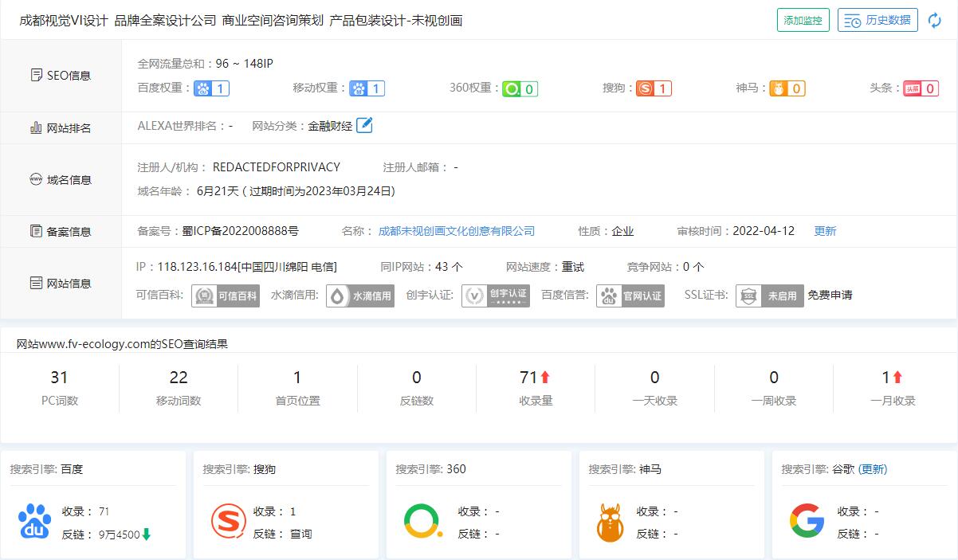Open the 历史数据 button
958x560 pixels.
(x=878, y=21)
